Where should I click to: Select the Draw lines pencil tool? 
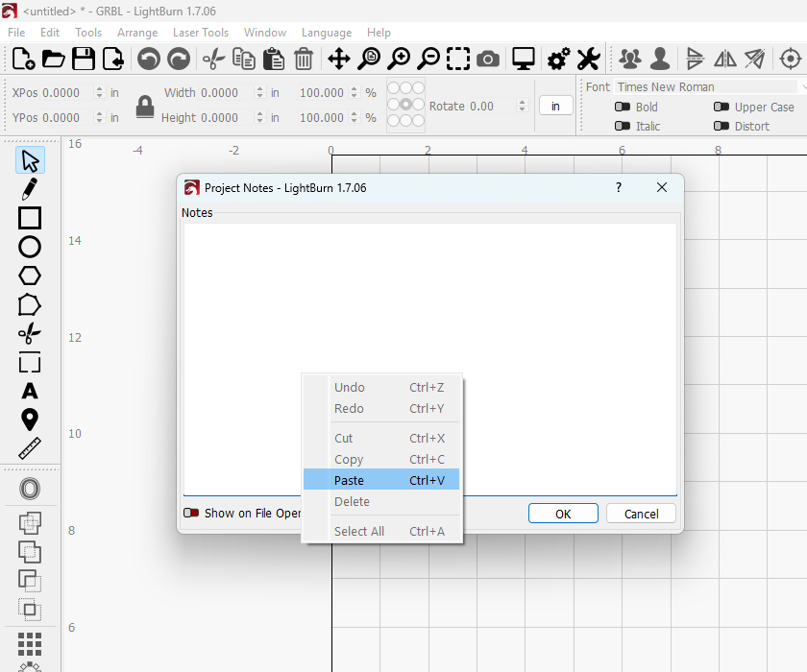30,189
